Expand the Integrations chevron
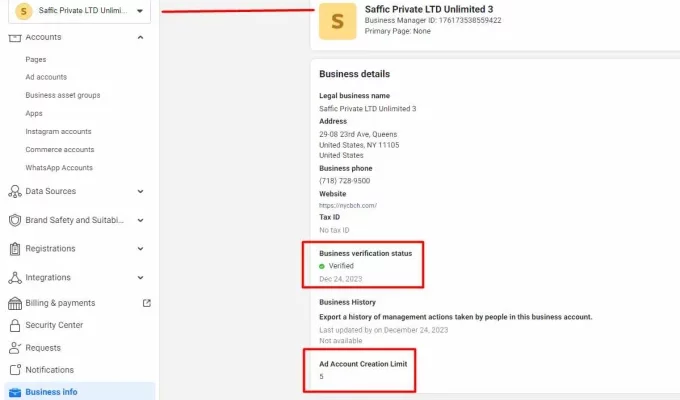Image resolution: width=680 pixels, height=400 pixels. click(x=141, y=278)
